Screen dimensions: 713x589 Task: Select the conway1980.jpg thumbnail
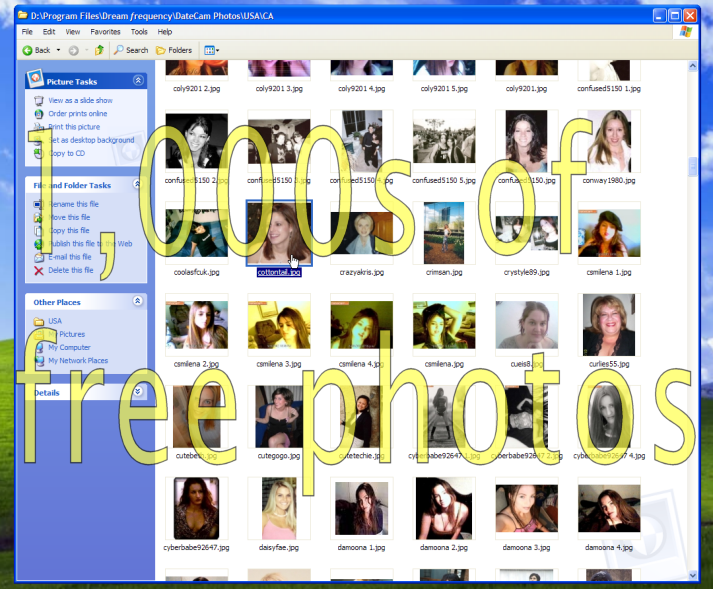point(609,141)
